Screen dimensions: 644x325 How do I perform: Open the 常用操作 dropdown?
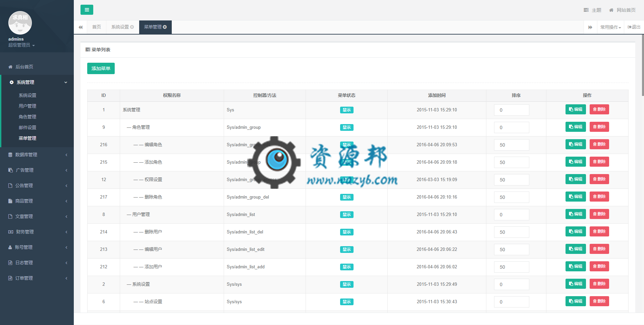pos(610,27)
